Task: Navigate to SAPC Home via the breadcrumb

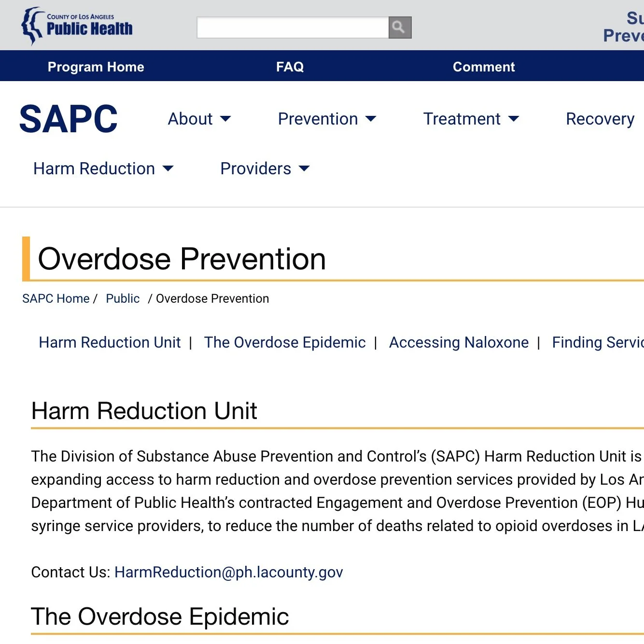Action: [x=56, y=298]
